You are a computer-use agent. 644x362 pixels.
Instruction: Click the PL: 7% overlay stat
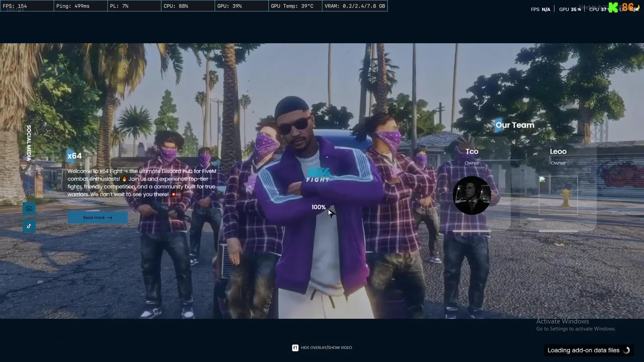coord(133,6)
